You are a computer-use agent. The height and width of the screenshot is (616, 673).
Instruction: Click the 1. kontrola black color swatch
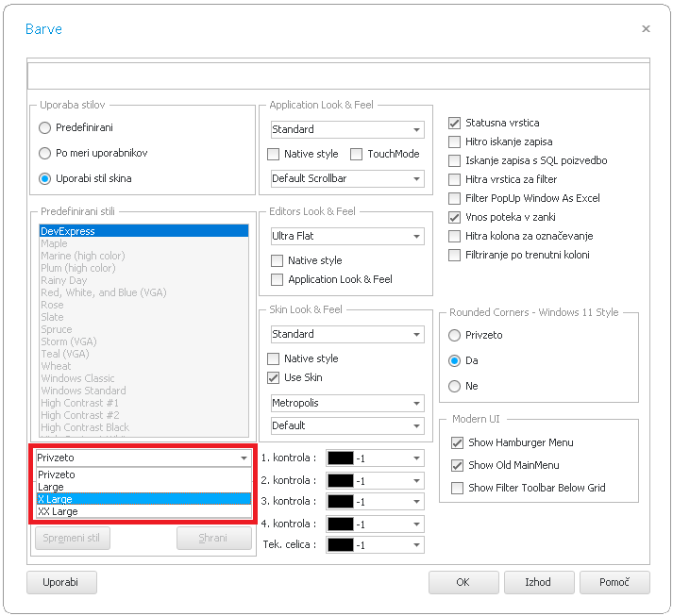pos(340,458)
